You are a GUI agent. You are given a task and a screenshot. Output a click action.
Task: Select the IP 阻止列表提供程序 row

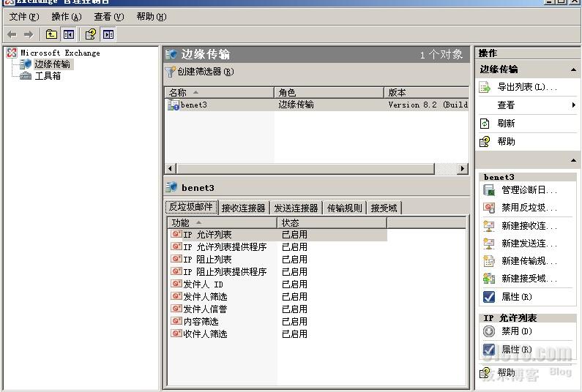[277, 272]
